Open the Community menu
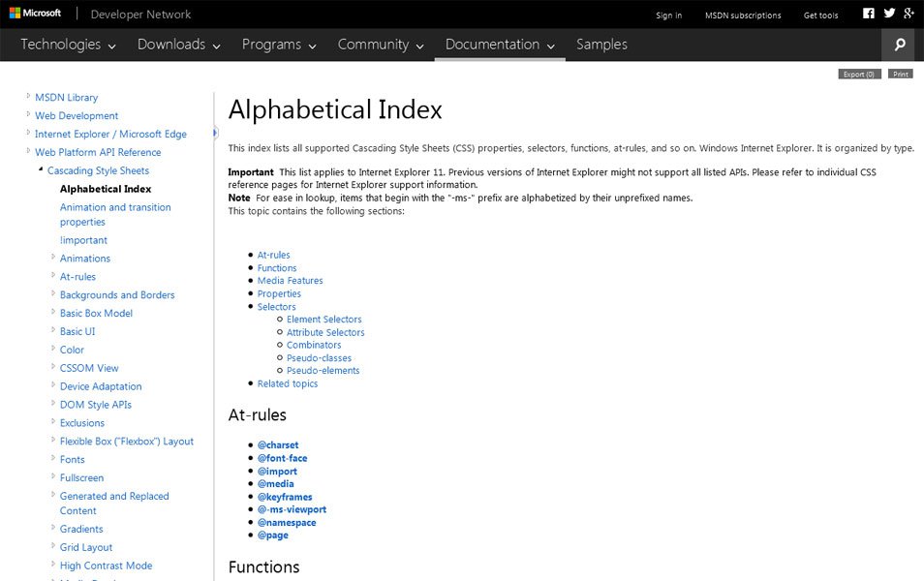The width and height of the screenshot is (924, 581). [374, 45]
